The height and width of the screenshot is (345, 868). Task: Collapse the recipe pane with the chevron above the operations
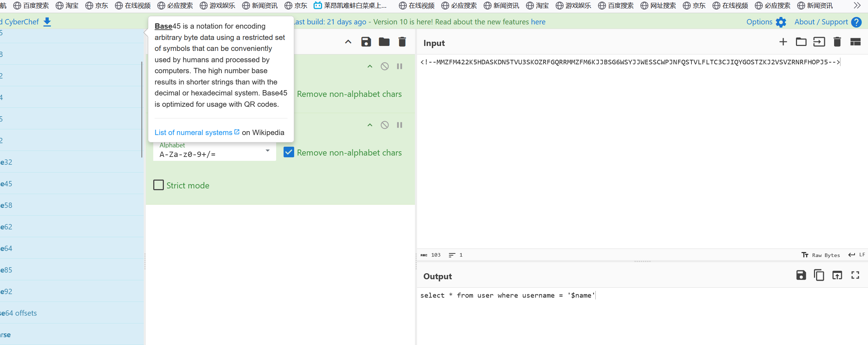click(x=348, y=42)
